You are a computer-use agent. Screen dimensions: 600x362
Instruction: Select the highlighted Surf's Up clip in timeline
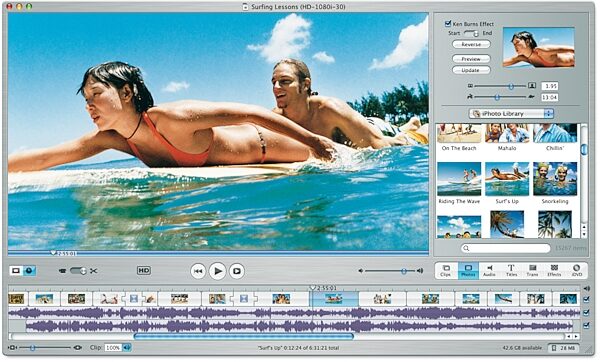(x=334, y=299)
